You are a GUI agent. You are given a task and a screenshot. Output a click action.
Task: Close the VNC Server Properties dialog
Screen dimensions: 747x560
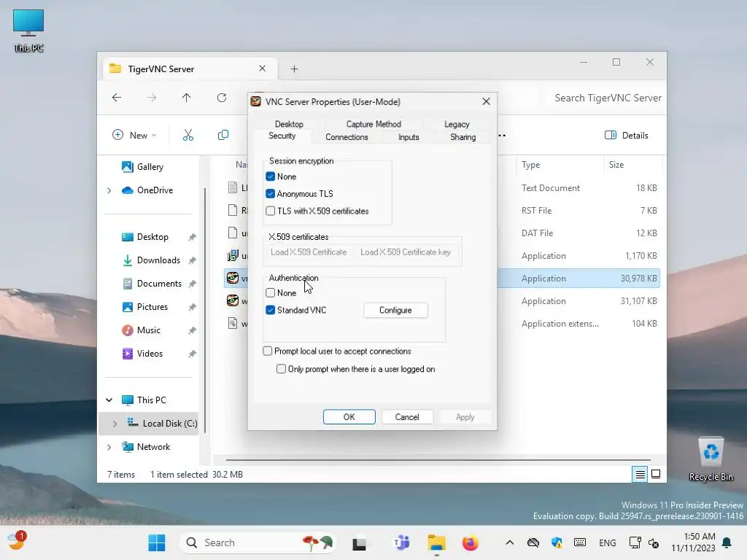point(486,101)
